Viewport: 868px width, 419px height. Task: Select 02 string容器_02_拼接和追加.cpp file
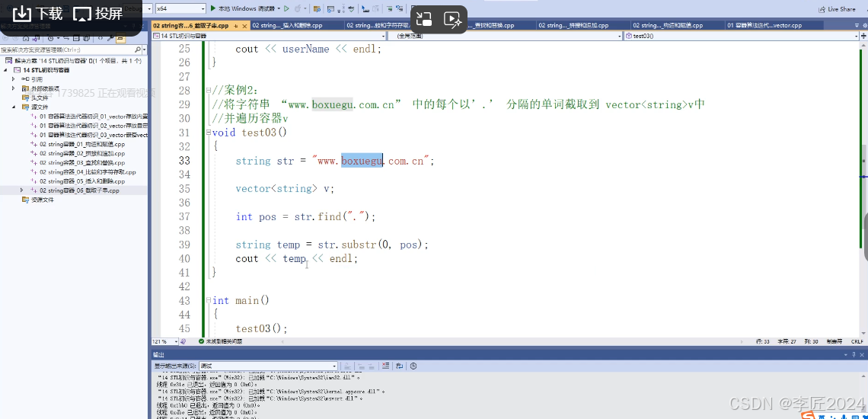pyautogui.click(x=82, y=154)
